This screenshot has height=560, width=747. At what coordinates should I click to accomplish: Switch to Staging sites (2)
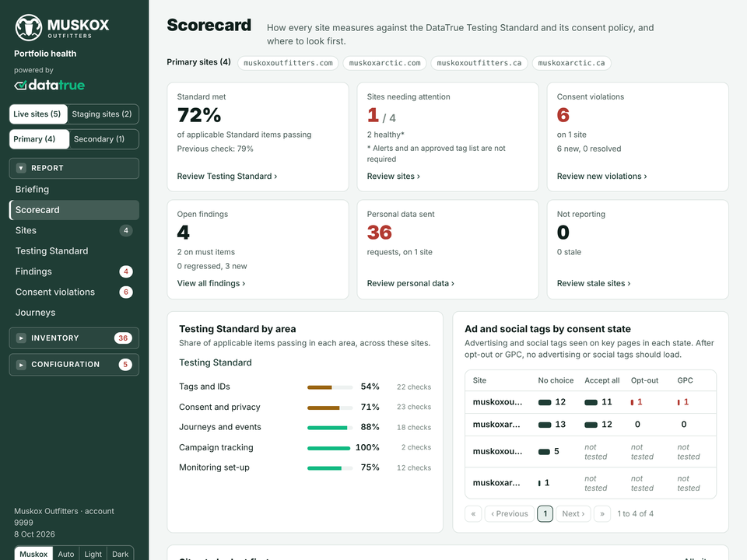point(102,114)
